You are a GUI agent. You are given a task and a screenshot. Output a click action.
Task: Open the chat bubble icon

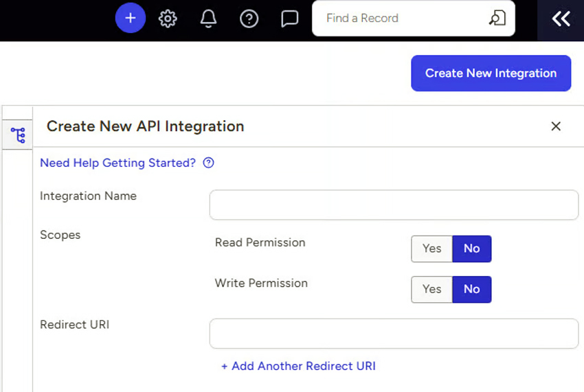tap(290, 19)
